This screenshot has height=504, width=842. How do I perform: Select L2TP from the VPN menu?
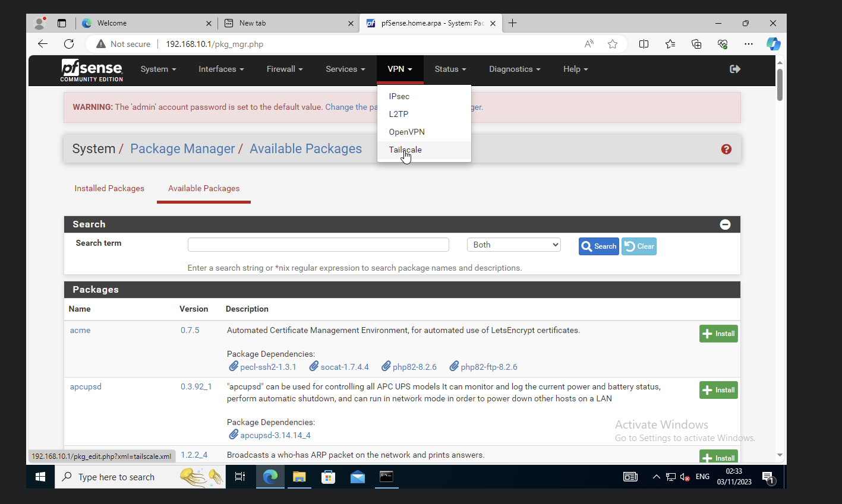(x=424, y=114)
